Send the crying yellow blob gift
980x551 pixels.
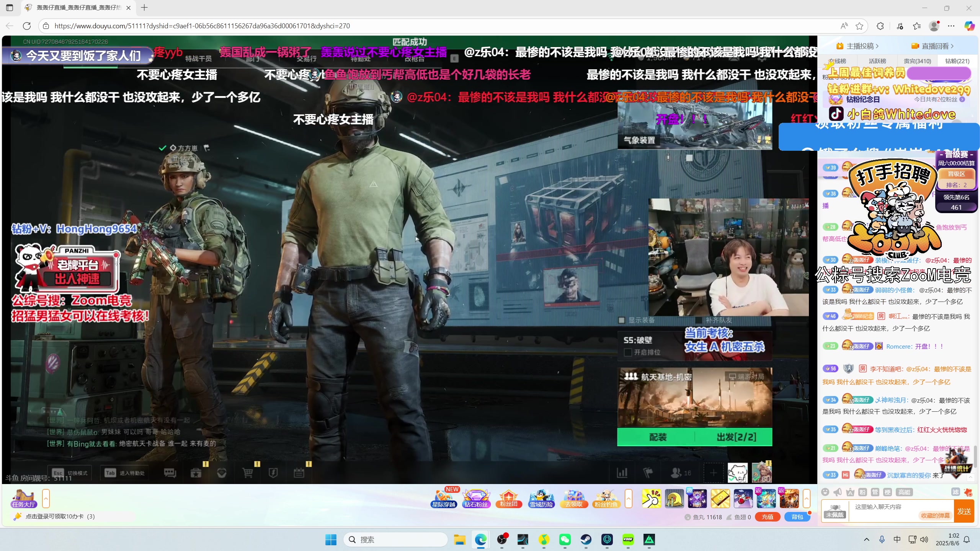674,499
